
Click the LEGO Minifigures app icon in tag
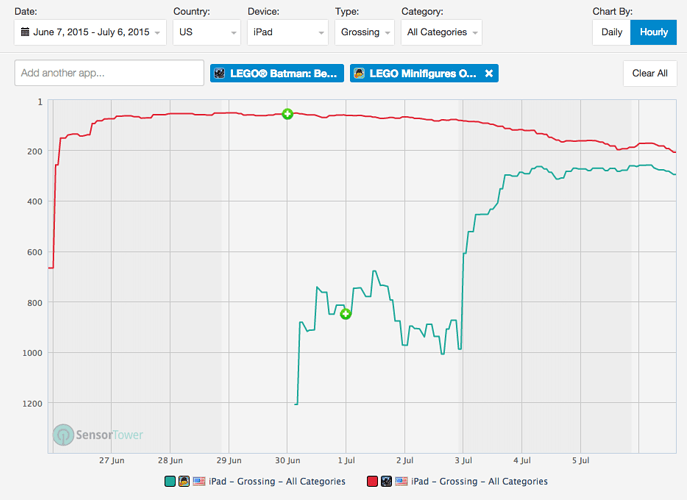pos(359,73)
